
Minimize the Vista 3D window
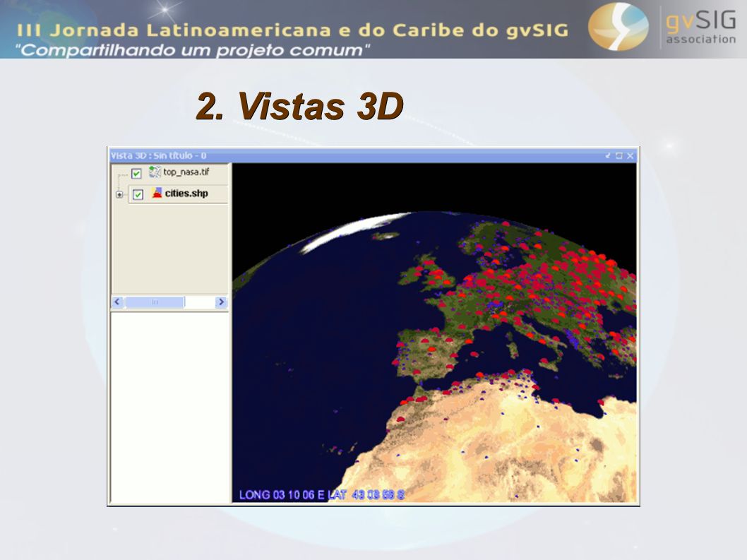608,156
